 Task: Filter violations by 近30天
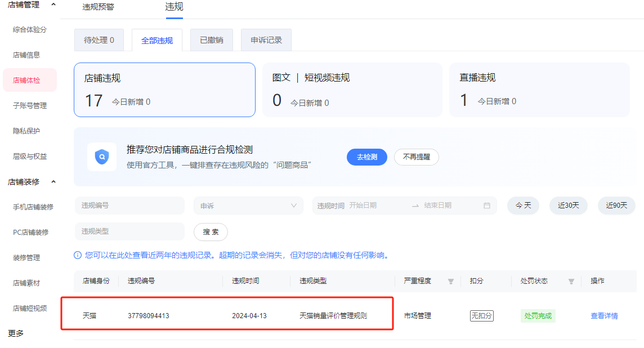(568, 206)
